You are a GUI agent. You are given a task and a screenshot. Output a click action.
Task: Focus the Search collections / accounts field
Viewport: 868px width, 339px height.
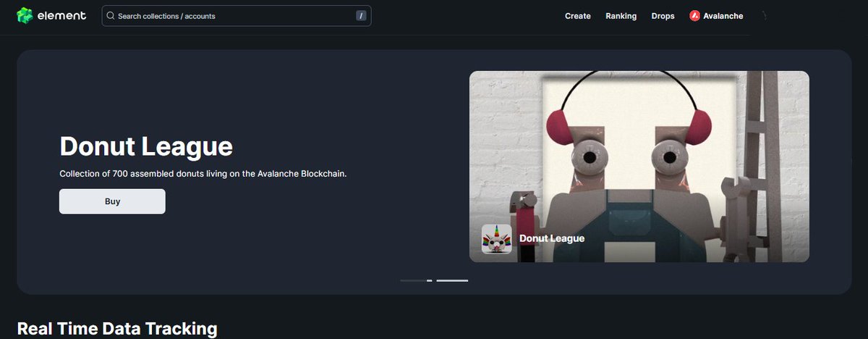pyautogui.click(x=237, y=16)
